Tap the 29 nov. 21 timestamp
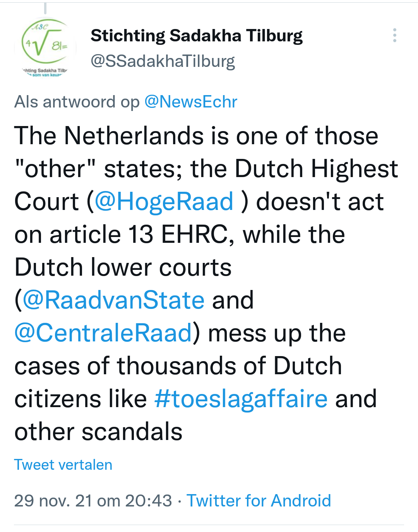This screenshot has height=532, width=418. pos(93,501)
